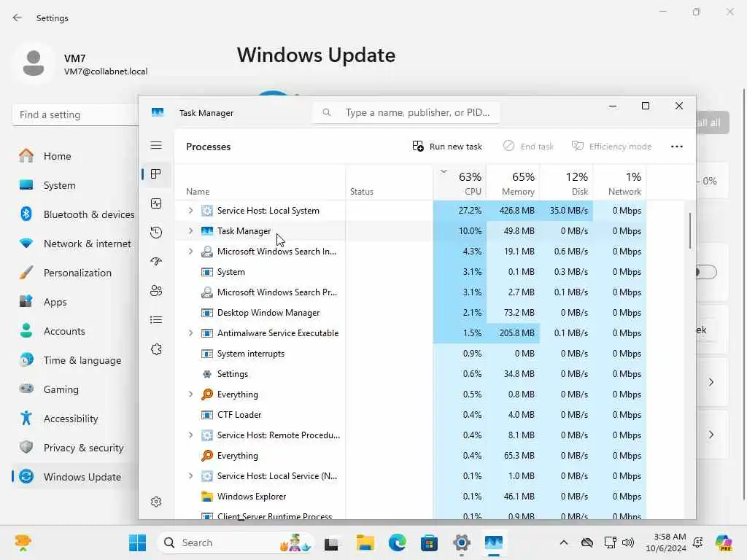Click the Run new task button
Viewport: 747px width, 560px height.
pyautogui.click(x=447, y=146)
